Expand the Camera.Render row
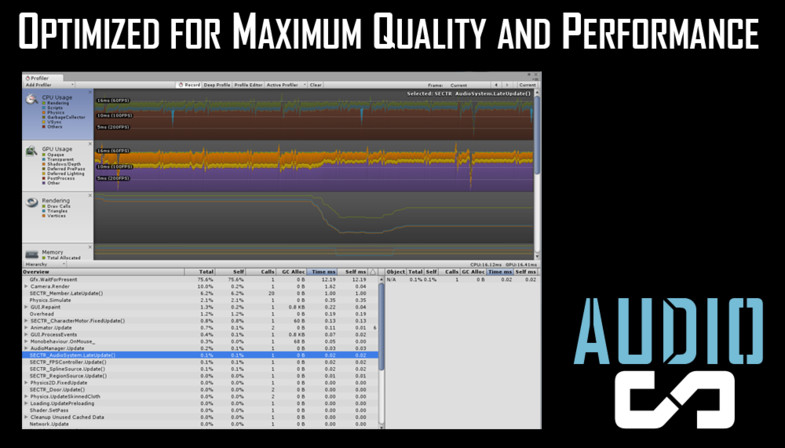785x448 pixels. (26, 286)
